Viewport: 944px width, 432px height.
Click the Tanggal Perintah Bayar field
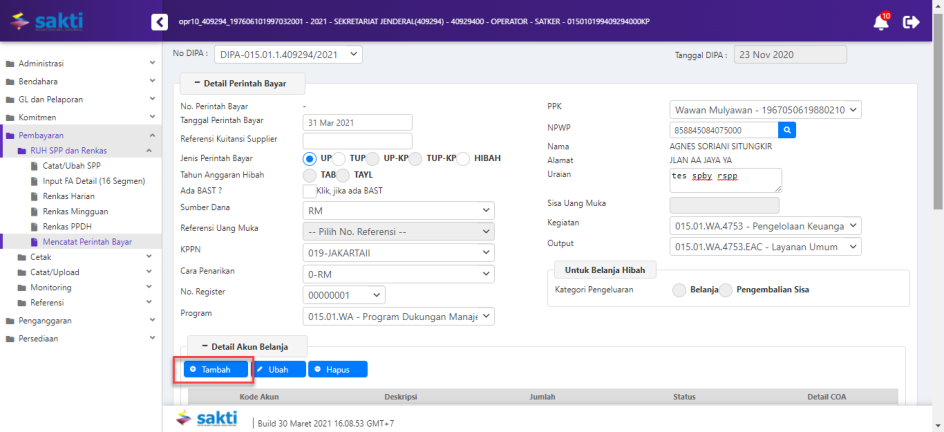(x=357, y=122)
